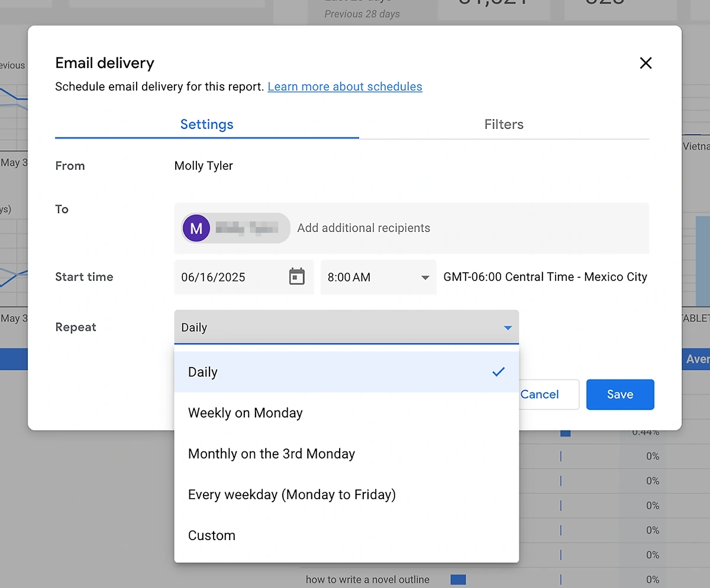The height and width of the screenshot is (588, 710).
Task: Open the calendar date picker icon
Action: 297,277
